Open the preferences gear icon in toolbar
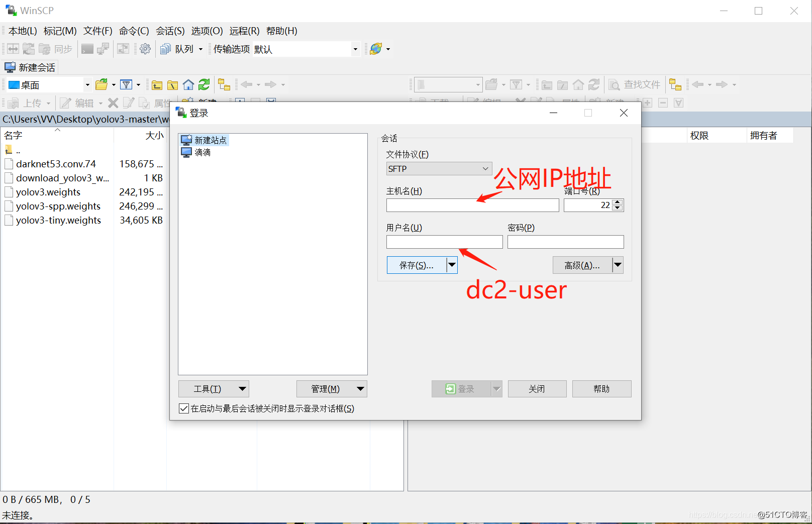 (x=145, y=49)
